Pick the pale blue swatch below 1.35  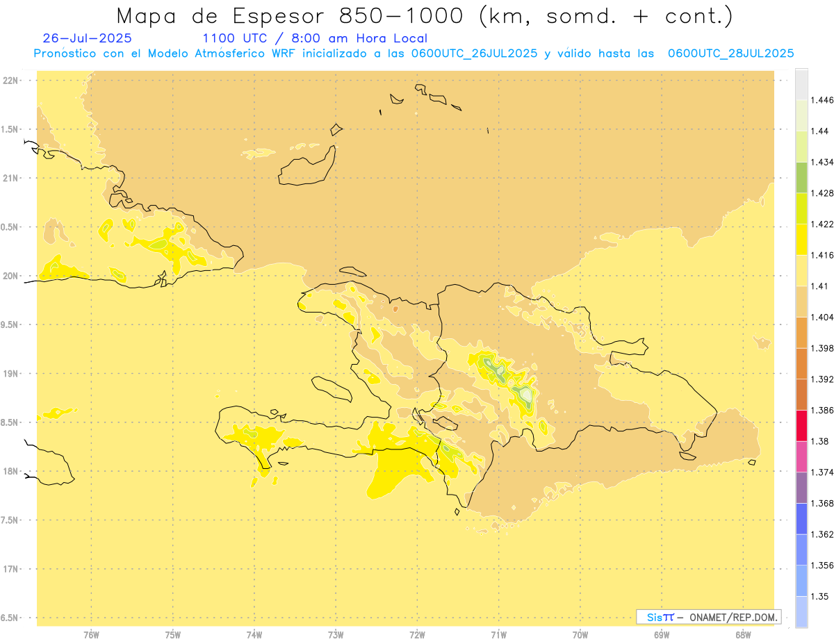click(x=801, y=612)
